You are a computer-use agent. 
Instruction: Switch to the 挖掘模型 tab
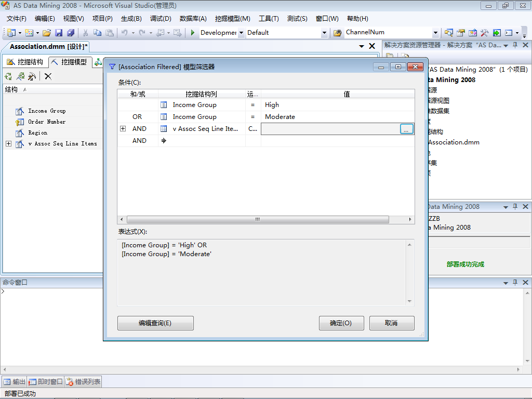pos(70,62)
